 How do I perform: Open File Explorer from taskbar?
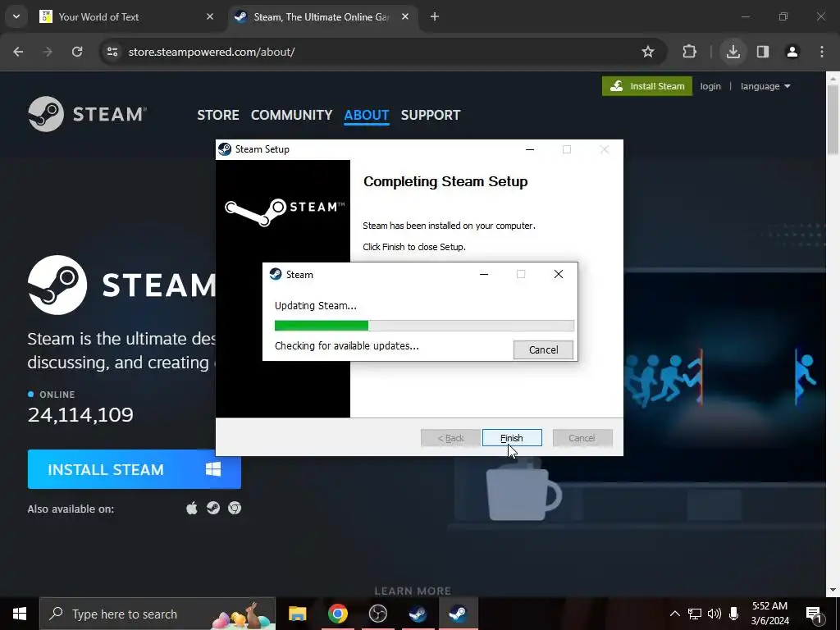point(297,614)
